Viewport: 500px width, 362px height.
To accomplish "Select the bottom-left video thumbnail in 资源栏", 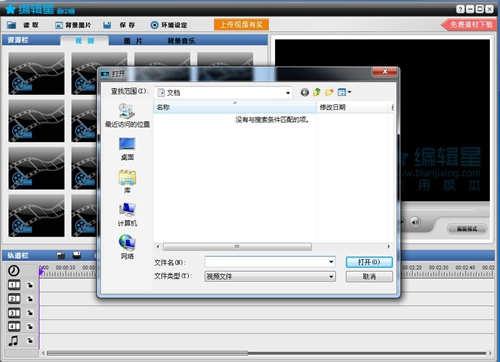I will [36, 216].
